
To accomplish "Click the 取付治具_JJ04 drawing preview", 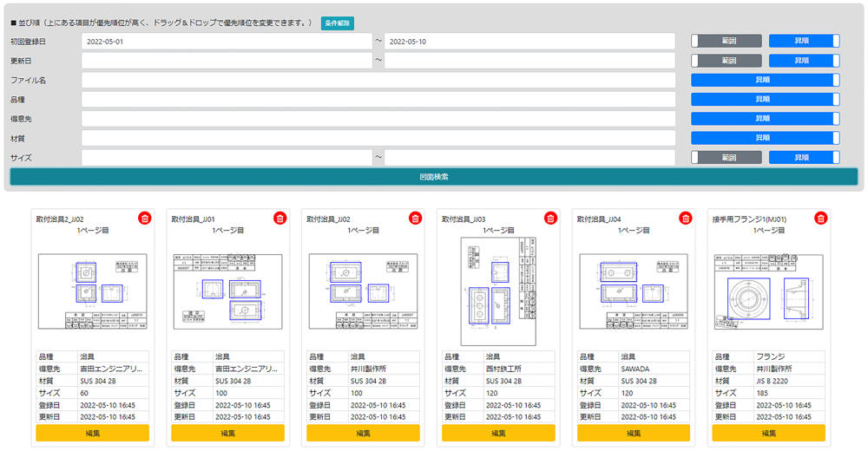I will 634,291.
